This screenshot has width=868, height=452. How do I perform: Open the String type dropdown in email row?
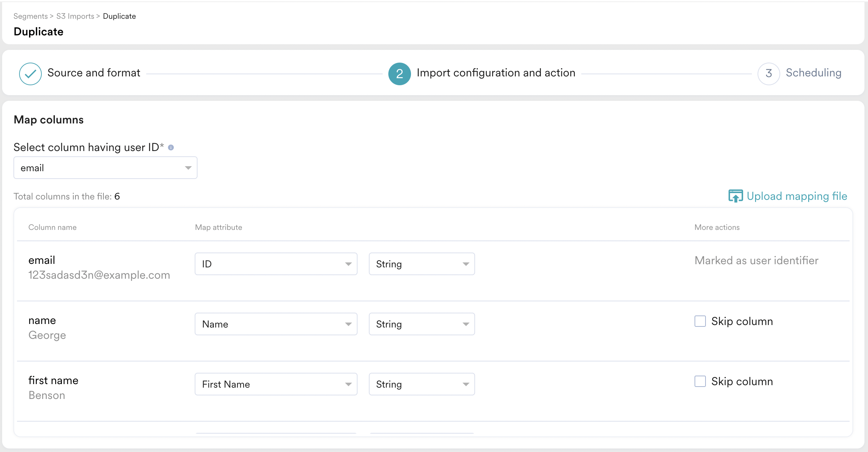click(422, 264)
